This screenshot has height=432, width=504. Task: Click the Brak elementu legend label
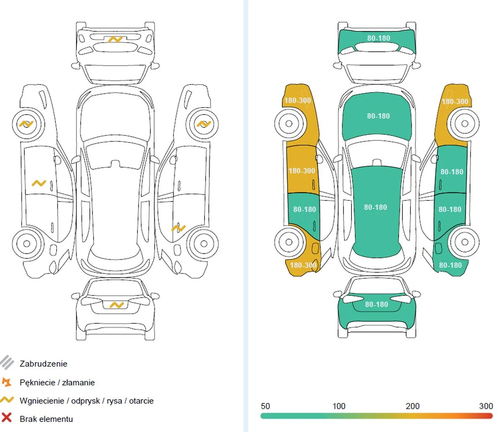click(46, 419)
